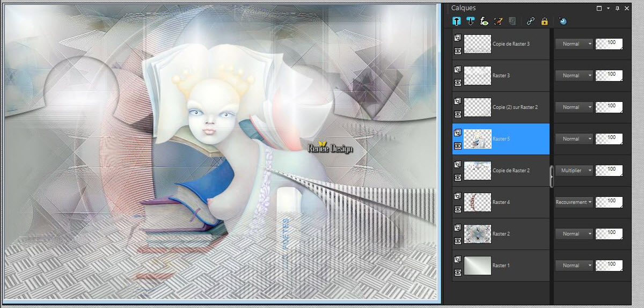Viewport: 644px width, 308px height.
Task: Click opacity slider of Copie (2) sur Raster 2
Action: click(609, 107)
